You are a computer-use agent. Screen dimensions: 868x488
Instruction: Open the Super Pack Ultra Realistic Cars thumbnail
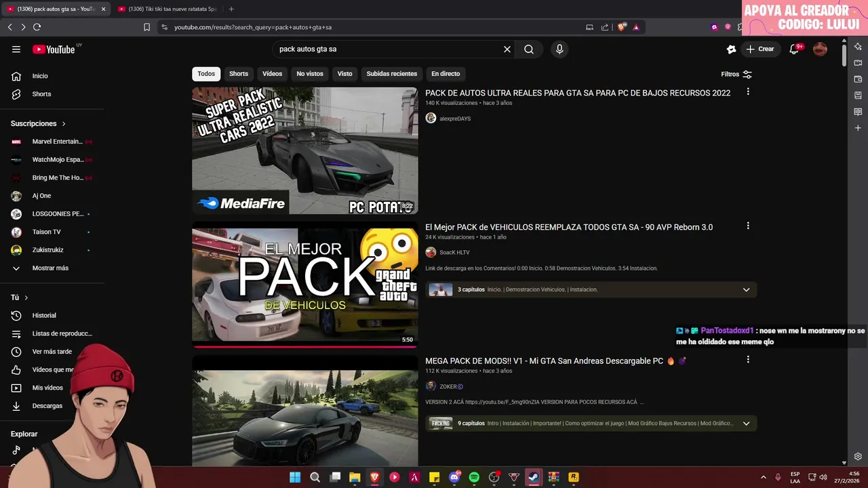[305, 150]
